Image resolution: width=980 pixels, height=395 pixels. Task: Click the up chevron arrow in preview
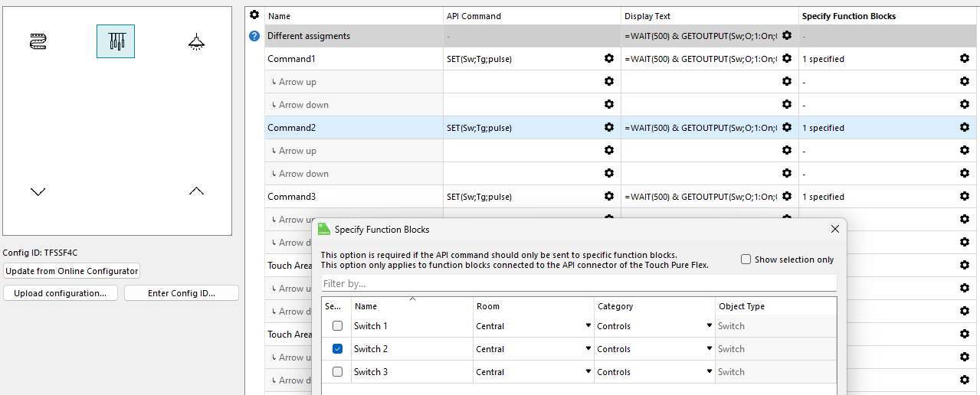[x=196, y=191]
